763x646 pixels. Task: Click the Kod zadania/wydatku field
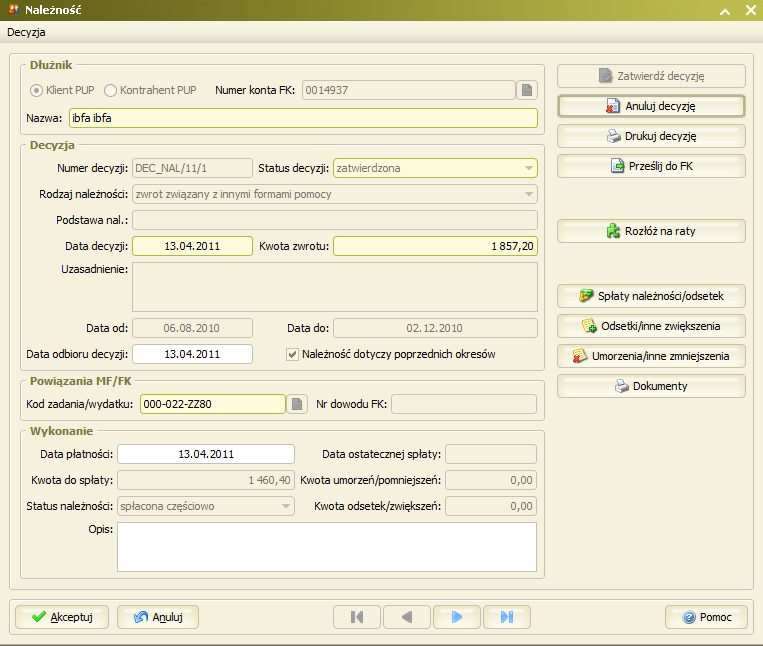pyautogui.click(x=213, y=404)
